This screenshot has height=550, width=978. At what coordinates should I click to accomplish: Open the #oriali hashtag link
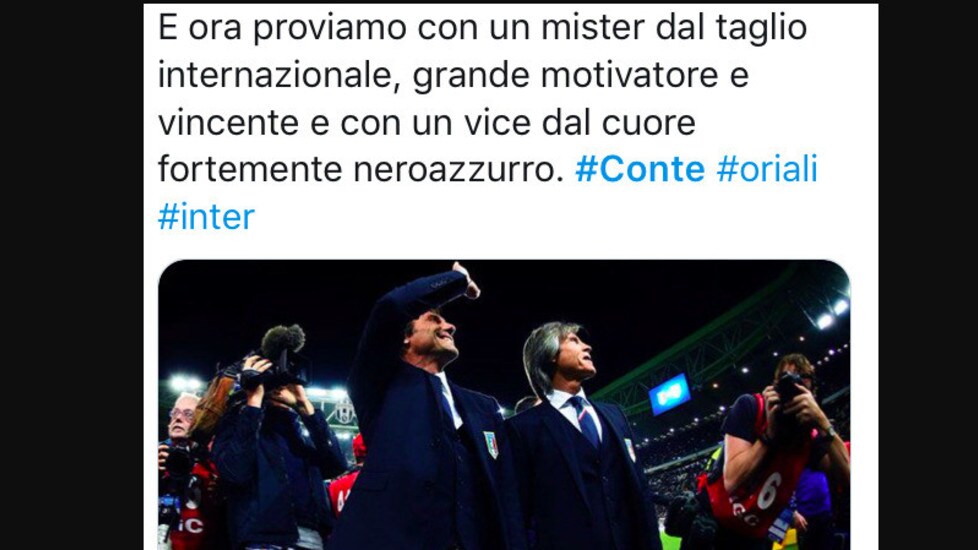click(767, 170)
